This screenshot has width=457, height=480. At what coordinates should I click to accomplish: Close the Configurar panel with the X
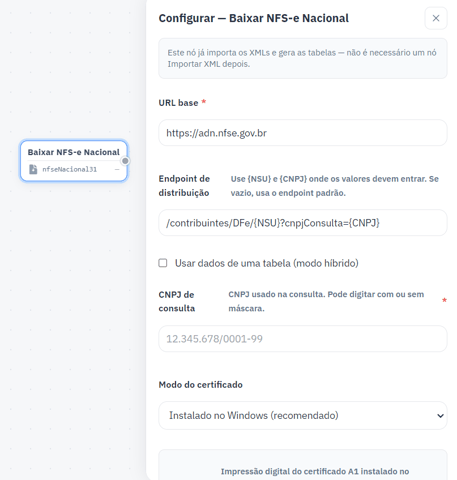436,18
